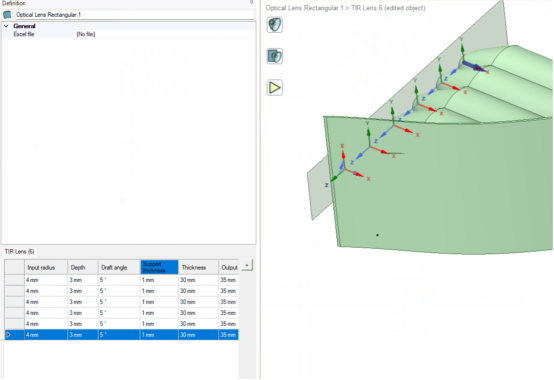This screenshot has height=380, width=554.
Task: Click the Support thickness column header
Action: click(159, 267)
